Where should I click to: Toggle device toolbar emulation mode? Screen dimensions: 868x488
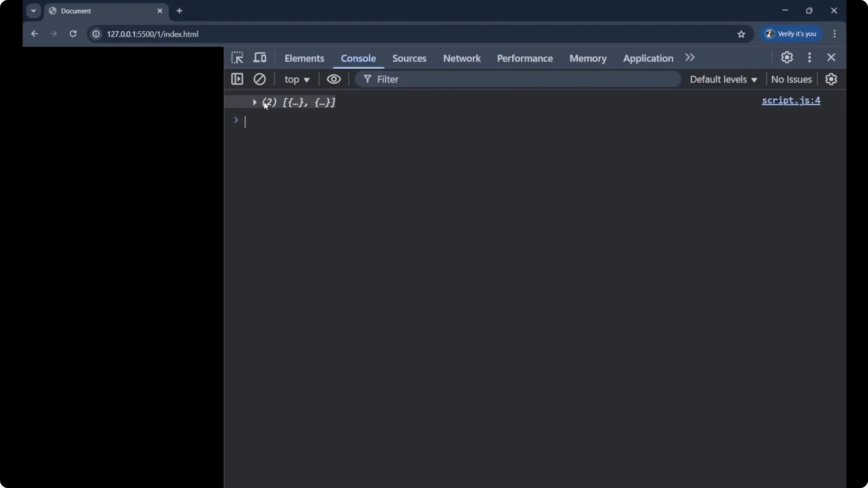click(260, 57)
